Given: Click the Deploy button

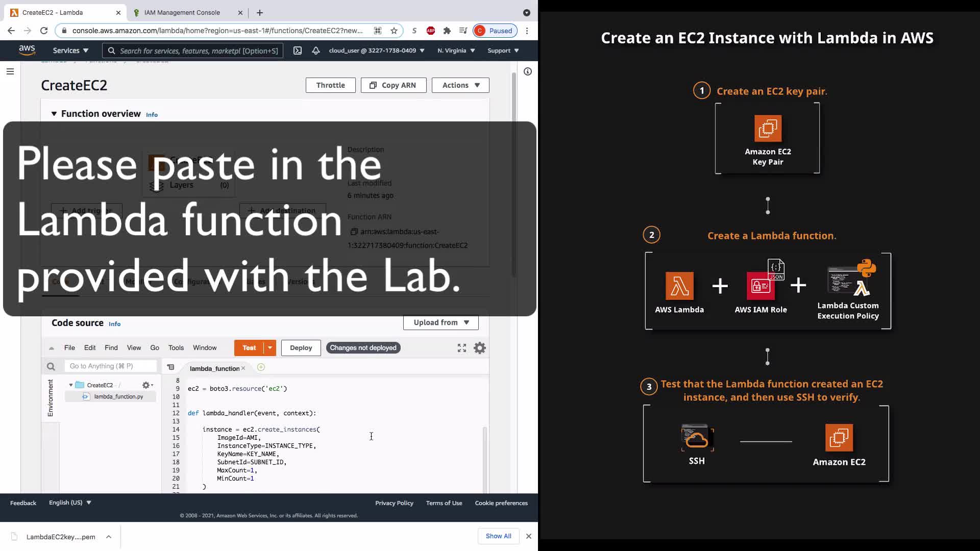Looking at the screenshot, I should (x=301, y=348).
